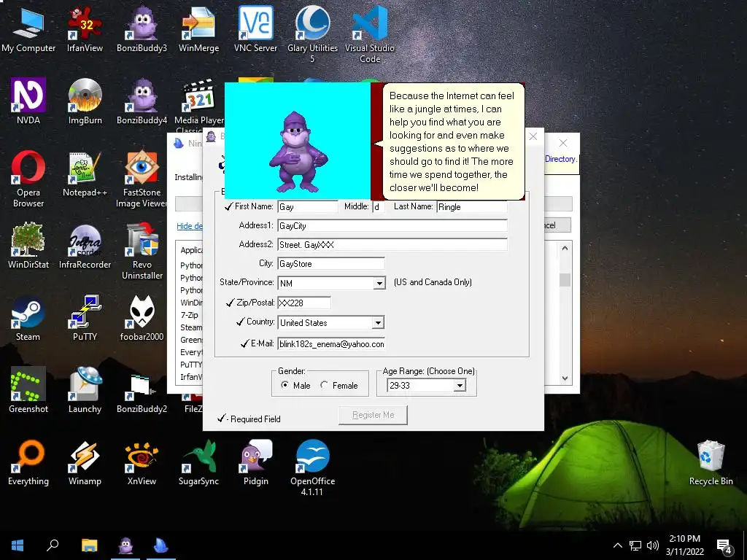Open the volume control tray icon
Viewport: 747px width, 560px height.
(653, 545)
